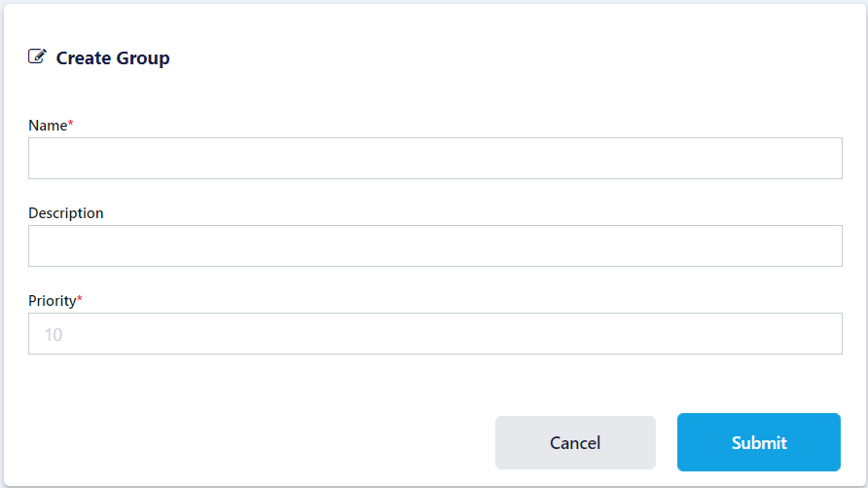Place cursor in the Priority field
868x488 pixels.
pos(435,333)
